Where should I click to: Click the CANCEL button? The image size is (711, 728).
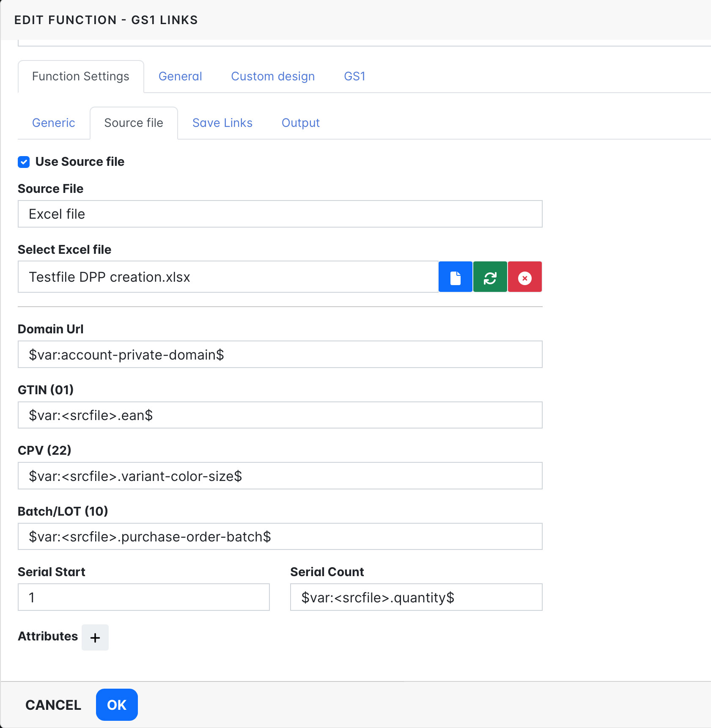[x=53, y=705]
